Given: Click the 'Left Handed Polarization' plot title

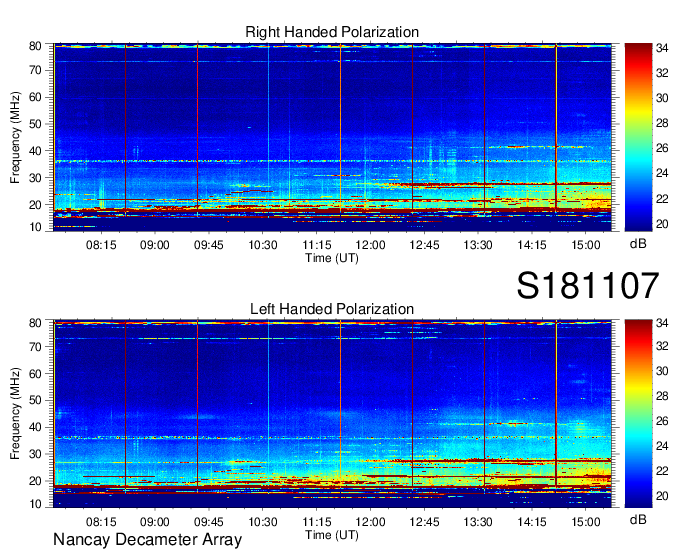Looking at the screenshot, I should coord(332,309).
